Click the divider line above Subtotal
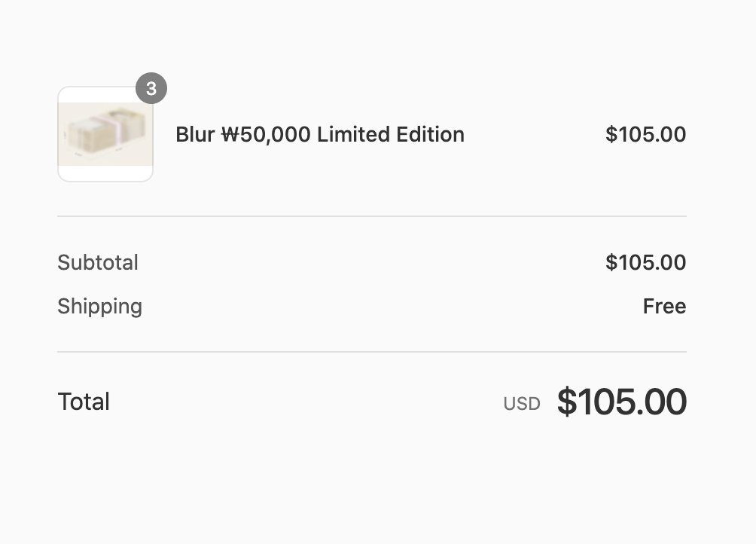Viewport: 756px width, 544px height. tap(372, 216)
